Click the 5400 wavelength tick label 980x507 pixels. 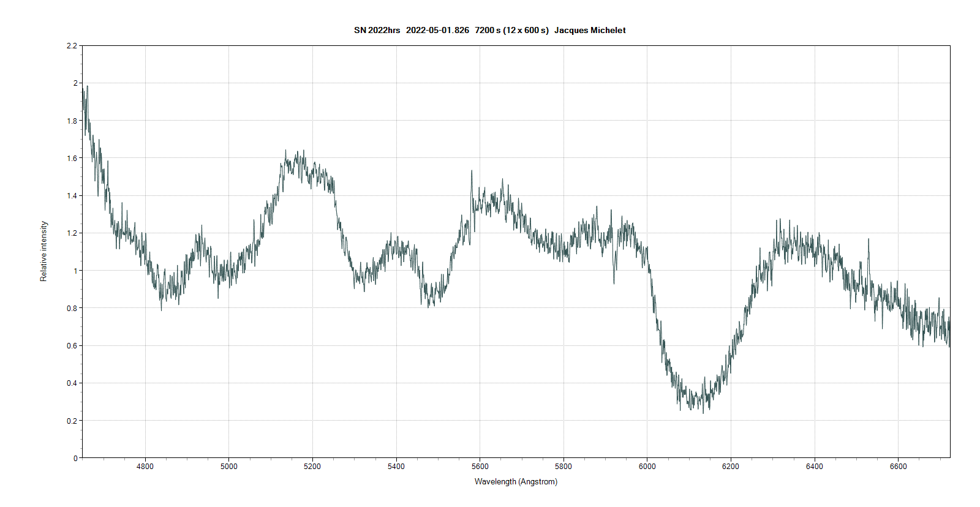[x=396, y=467]
